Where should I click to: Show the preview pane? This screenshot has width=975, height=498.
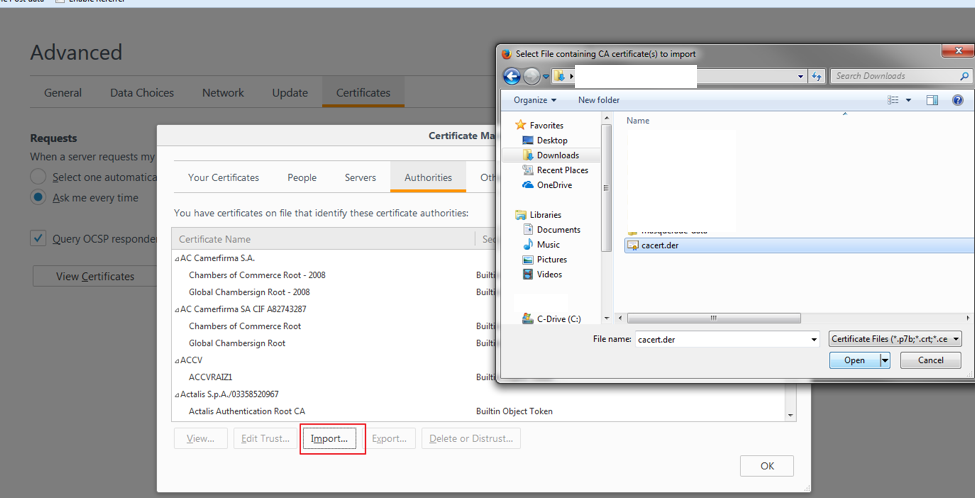pos(931,100)
